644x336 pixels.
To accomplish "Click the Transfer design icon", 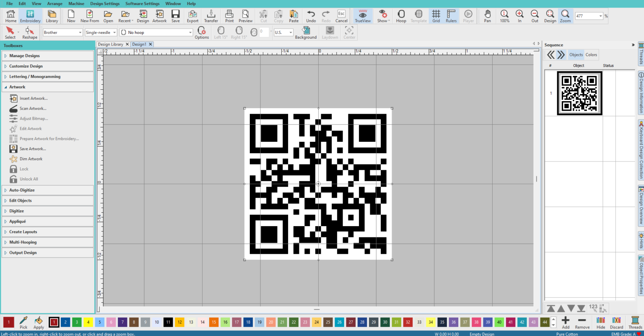I will tap(211, 16).
